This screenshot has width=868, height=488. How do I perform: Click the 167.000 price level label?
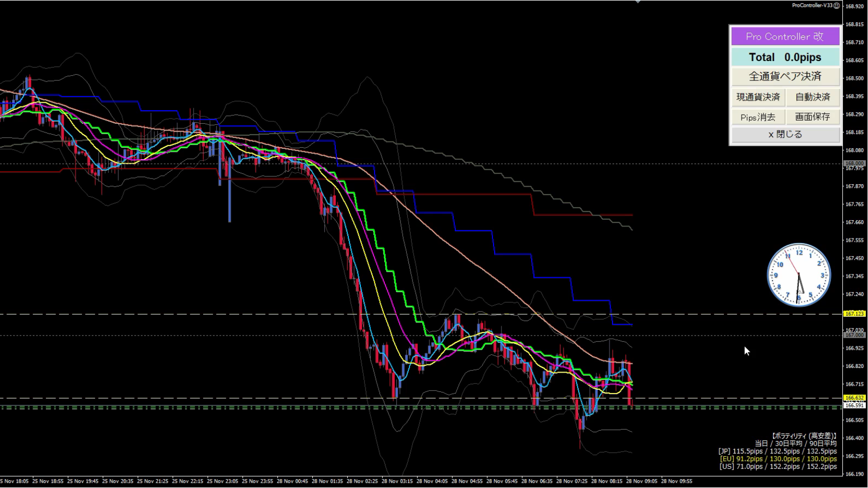click(x=854, y=335)
